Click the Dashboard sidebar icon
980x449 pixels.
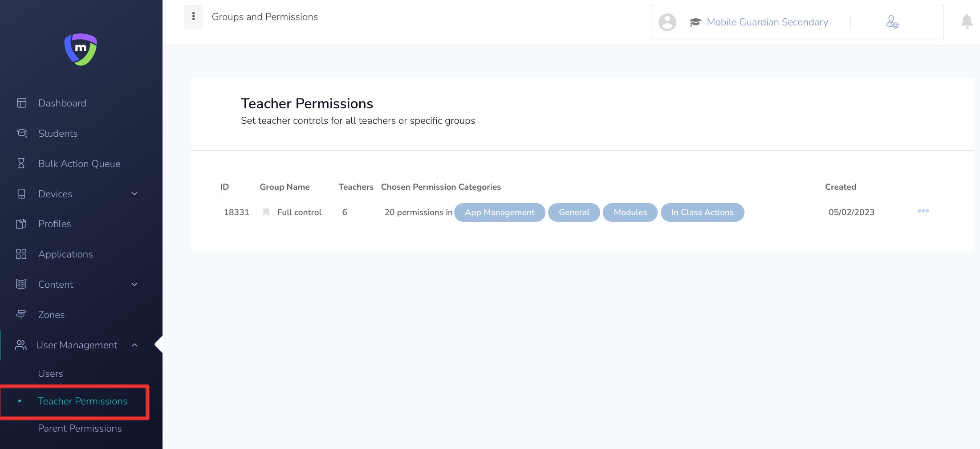pyautogui.click(x=21, y=103)
